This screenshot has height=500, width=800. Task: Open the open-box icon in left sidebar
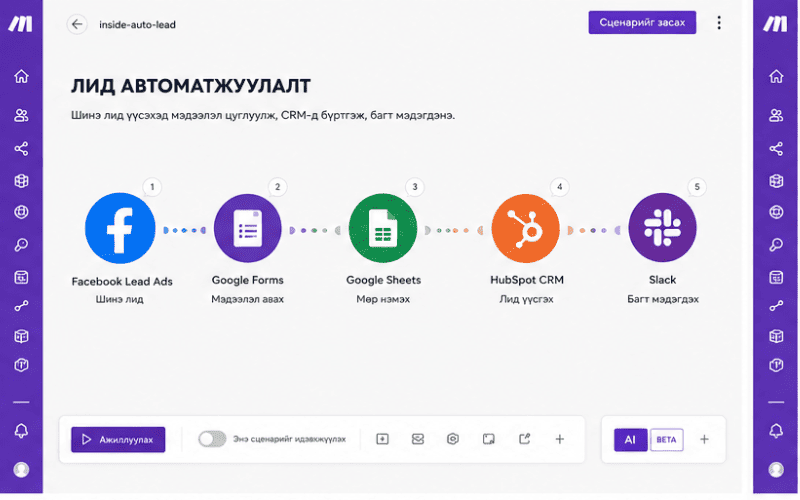click(x=21, y=336)
